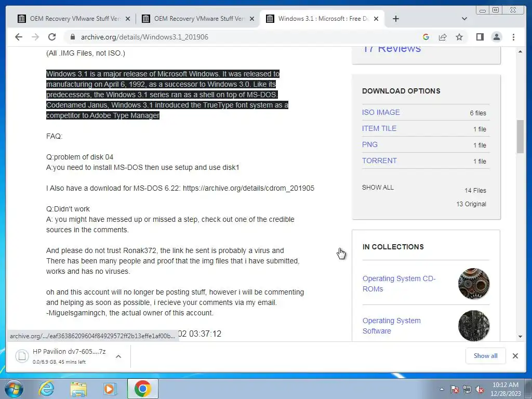Open Windows Media Player from taskbar
The width and height of the screenshot is (532, 399).
pyautogui.click(x=110, y=389)
